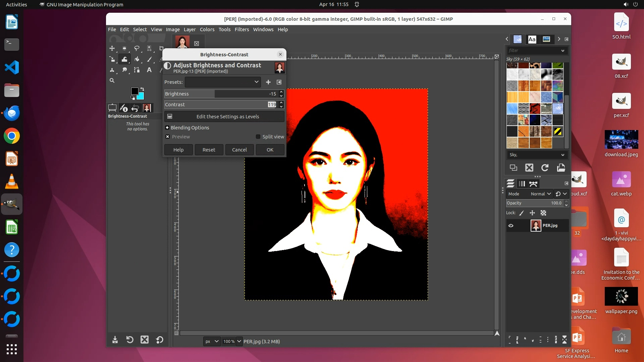The height and width of the screenshot is (362, 644).
Task: Click the refresh patterns icon
Action: (x=545, y=168)
